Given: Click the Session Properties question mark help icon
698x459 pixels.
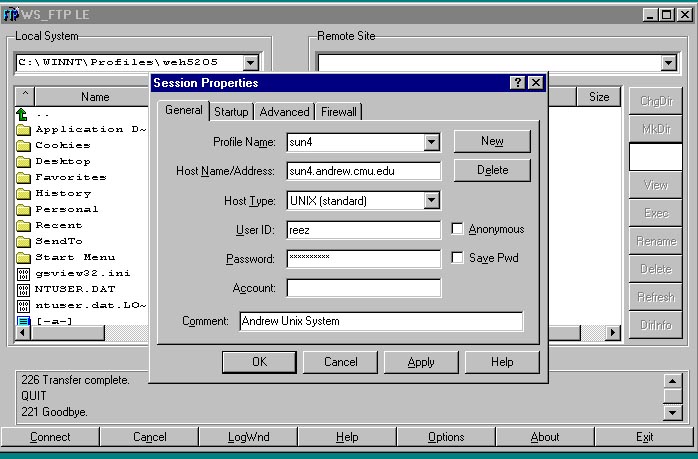Looking at the screenshot, I should 517,83.
